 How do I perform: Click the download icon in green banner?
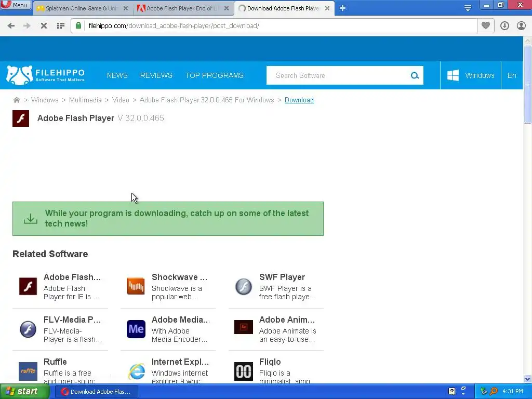point(31,219)
